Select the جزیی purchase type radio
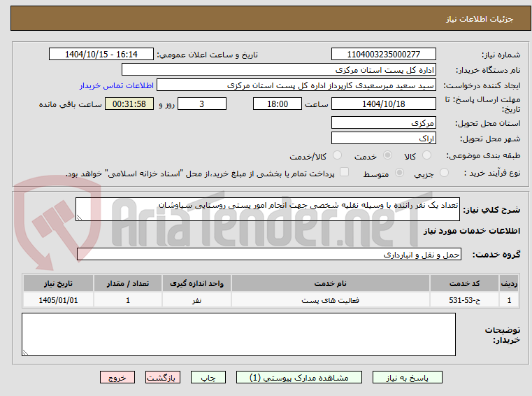Viewport: 532px width, 396px height. pyautogui.click(x=444, y=173)
